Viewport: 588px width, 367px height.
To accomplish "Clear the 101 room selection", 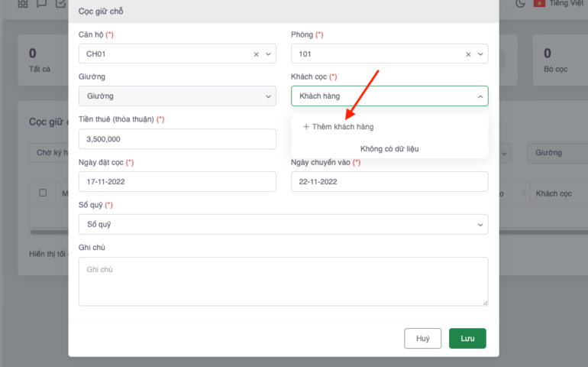I will [468, 54].
